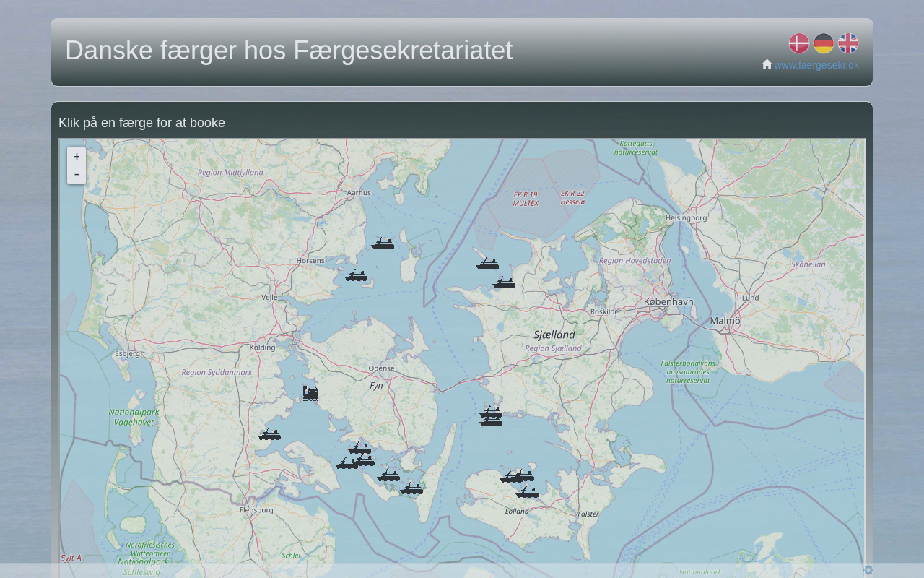Screen dimensions: 924x578
Task: Select the northernmost ferry icon in the cluster south of Fyn
Action: [359, 449]
